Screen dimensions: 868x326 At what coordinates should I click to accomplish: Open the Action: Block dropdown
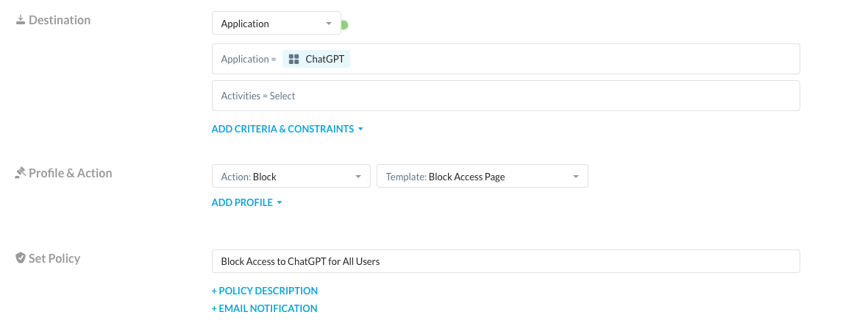click(291, 177)
